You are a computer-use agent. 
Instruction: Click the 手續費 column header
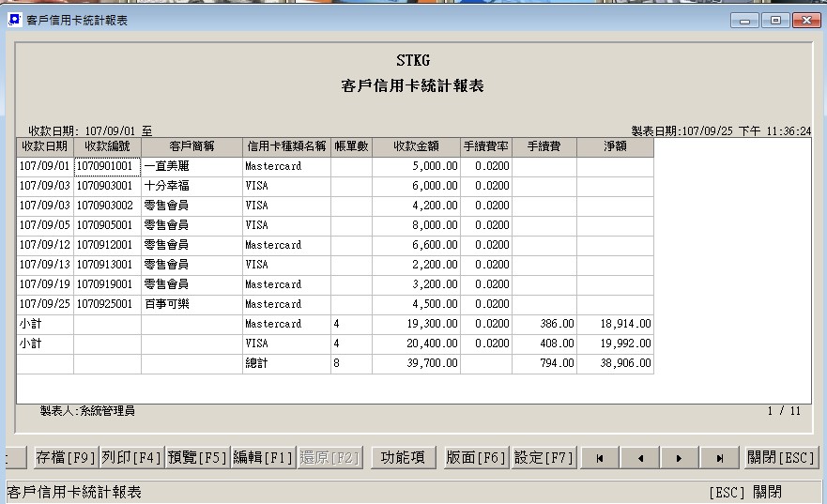coord(544,146)
